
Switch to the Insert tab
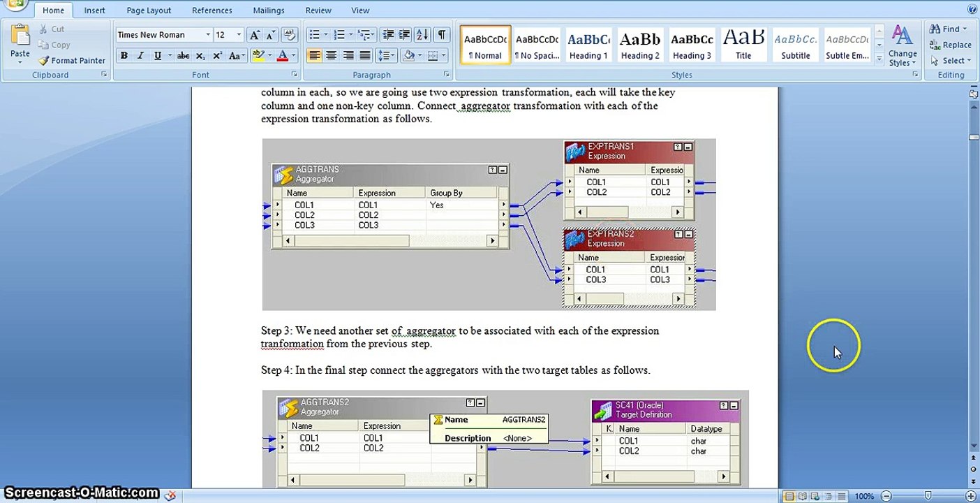pos(95,10)
